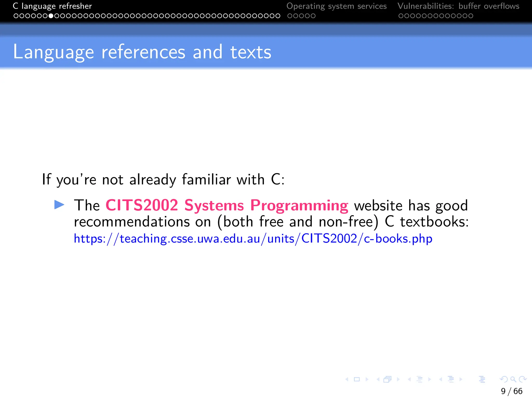Screen dimensions: 532x399
Task: Jump to previous subsection arrow
Action: pyautogui.click(x=409, y=380)
